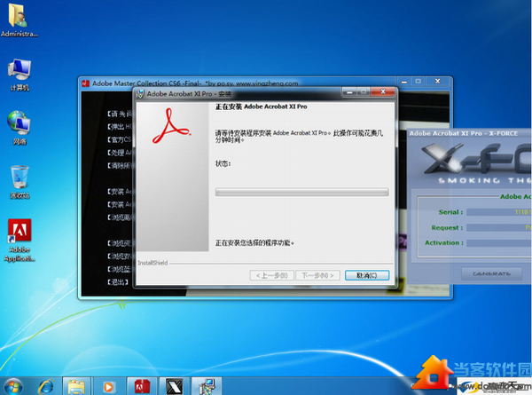Screen dimensions: 532x395
Task: Click the Acrobat logo in the installer
Action: (x=171, y=126)
